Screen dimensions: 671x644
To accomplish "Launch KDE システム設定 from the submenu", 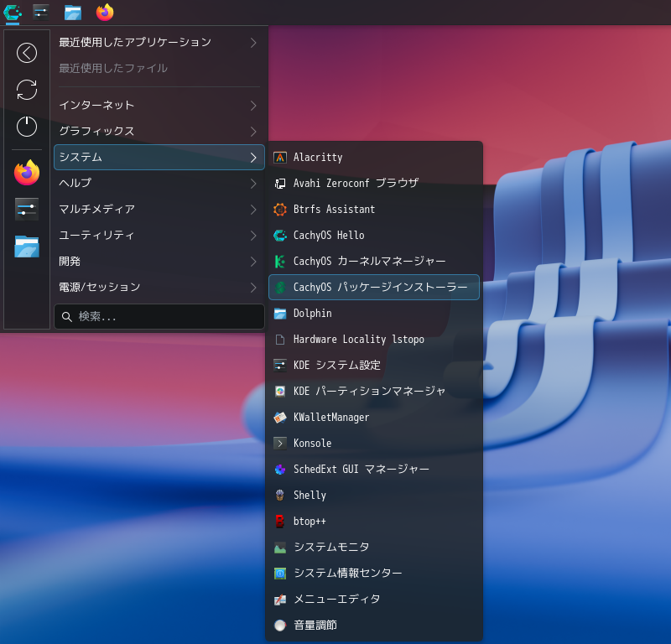I will [374, 366].
